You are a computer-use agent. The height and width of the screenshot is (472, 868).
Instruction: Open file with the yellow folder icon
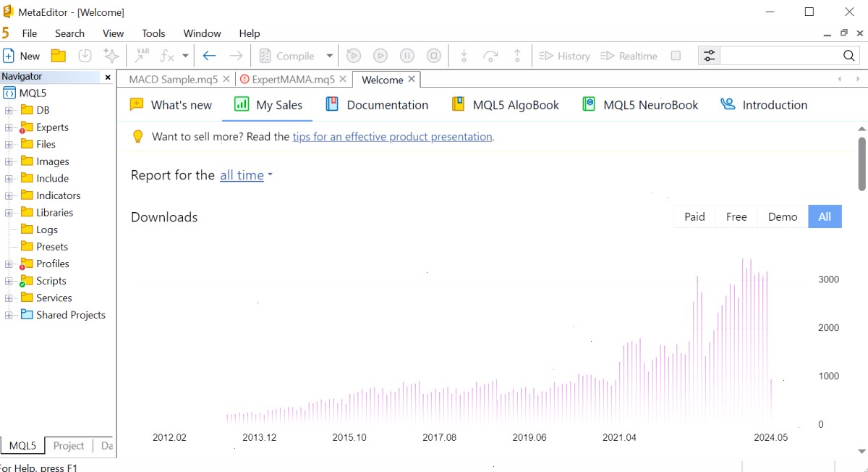59,56
